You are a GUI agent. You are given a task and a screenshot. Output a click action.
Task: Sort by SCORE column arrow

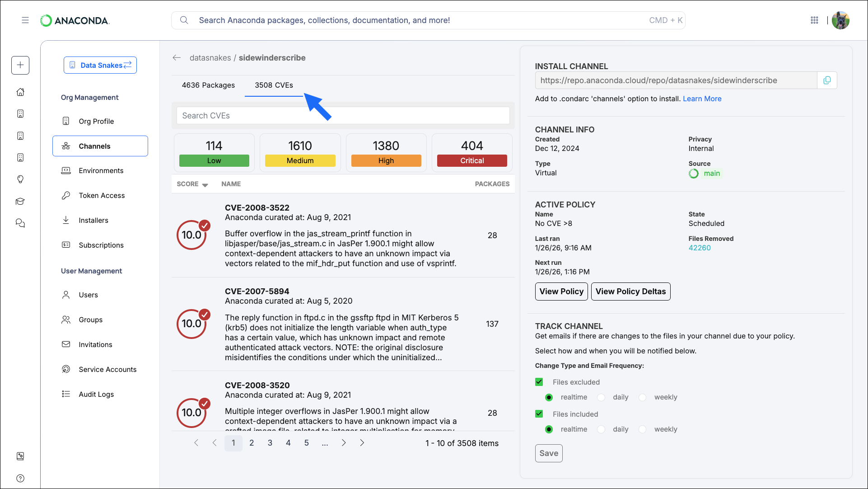(205, 185)
